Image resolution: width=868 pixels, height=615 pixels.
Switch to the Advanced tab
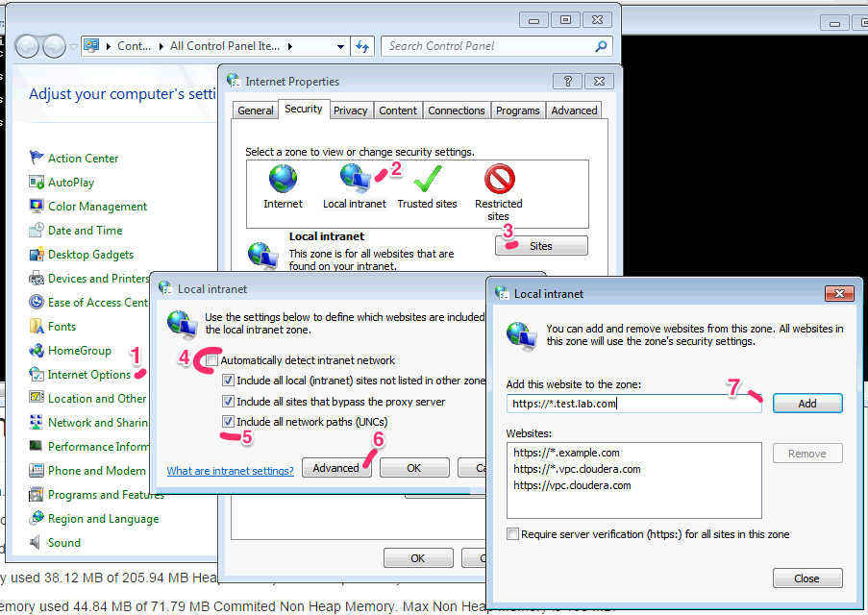coord(574,111)
